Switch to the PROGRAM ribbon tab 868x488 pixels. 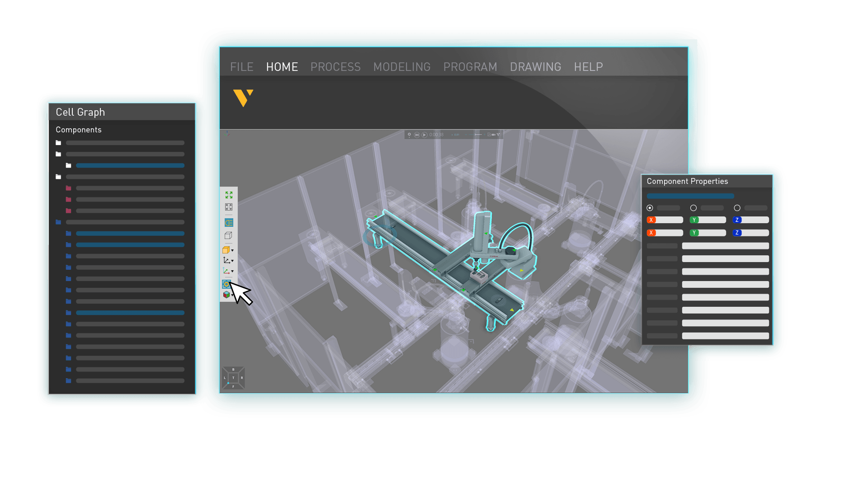[470, 67]
